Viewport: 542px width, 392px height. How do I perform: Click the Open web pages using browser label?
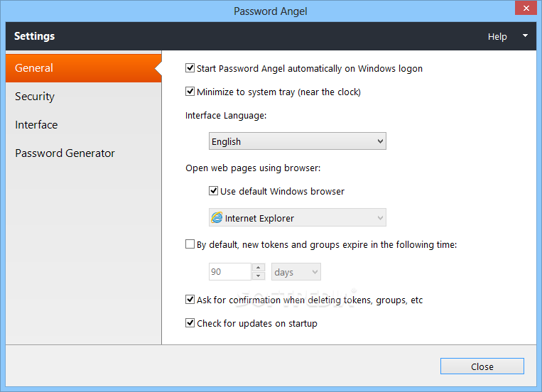[253, 168]
